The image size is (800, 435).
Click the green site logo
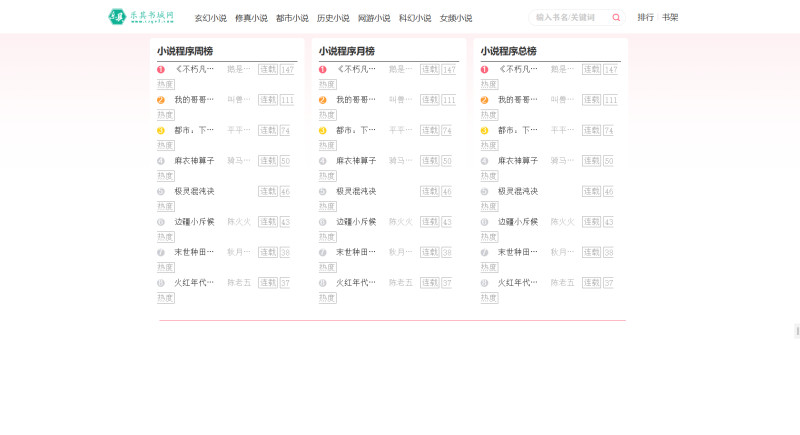[x=141, y=17]
